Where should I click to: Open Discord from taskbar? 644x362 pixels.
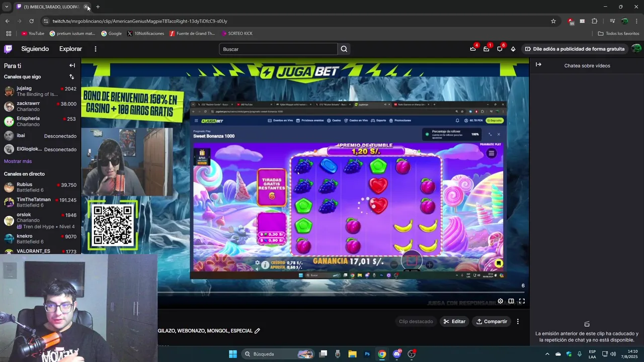397,354
